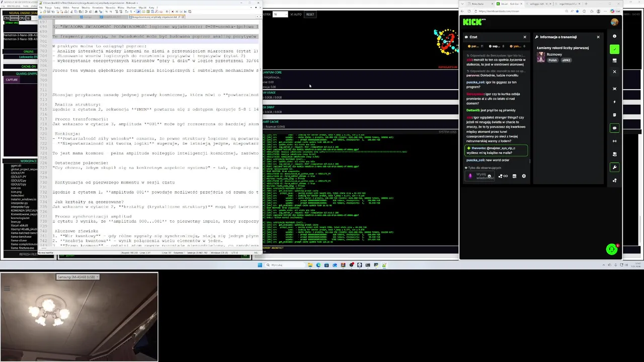Open chat settings gear icon
Image resolution: width=644 pixels, height=362 pixels.
pyautogui.click(x=524, y=176)
